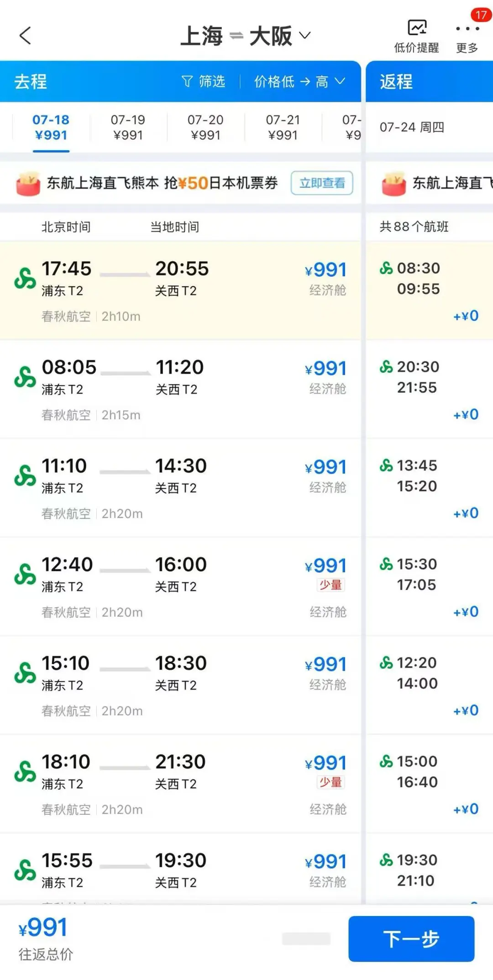Open the low price alert icon

416,28
